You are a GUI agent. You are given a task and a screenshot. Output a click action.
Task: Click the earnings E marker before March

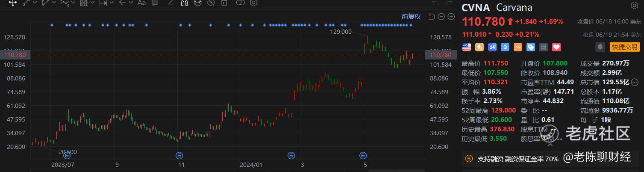291,155
